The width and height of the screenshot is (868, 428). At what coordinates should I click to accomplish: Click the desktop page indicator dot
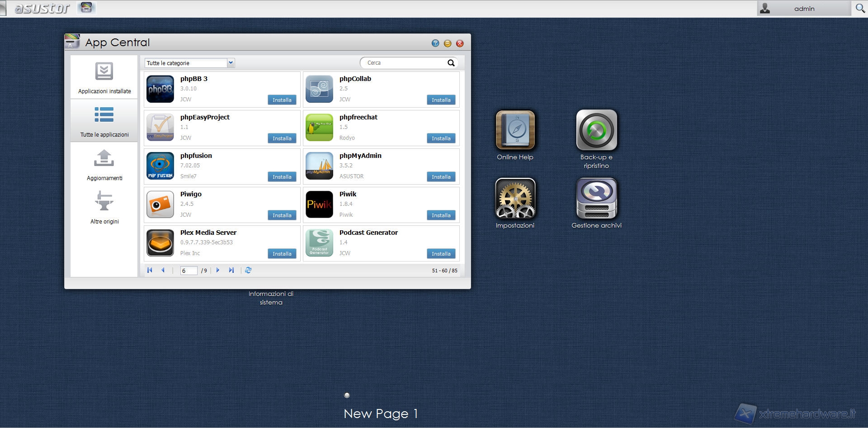tap(347, 395)
